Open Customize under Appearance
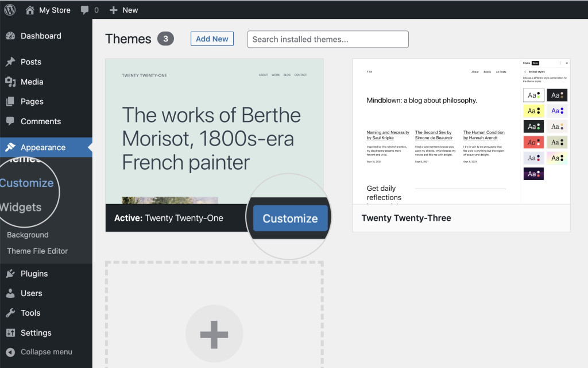Screen dimensions: 588x368 coord(26,183)
